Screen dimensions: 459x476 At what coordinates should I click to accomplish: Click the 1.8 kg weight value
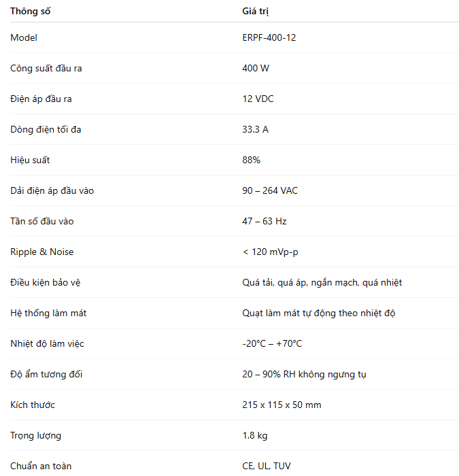coord(256,435)
